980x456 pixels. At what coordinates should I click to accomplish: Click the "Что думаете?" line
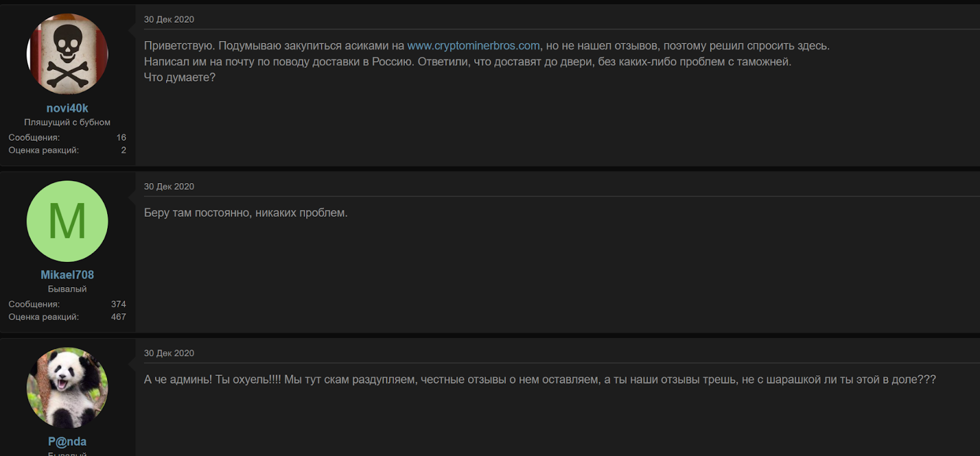(x=179, y=78)
